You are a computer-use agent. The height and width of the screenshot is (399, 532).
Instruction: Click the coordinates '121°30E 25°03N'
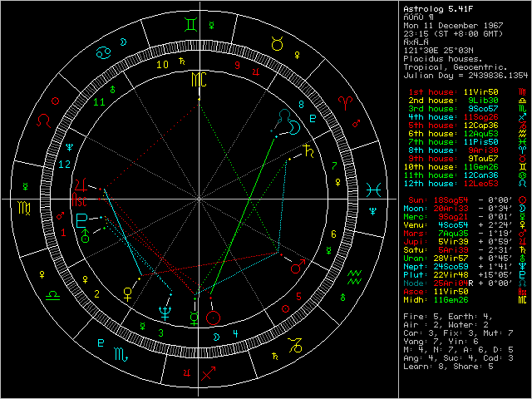[438, 51]
